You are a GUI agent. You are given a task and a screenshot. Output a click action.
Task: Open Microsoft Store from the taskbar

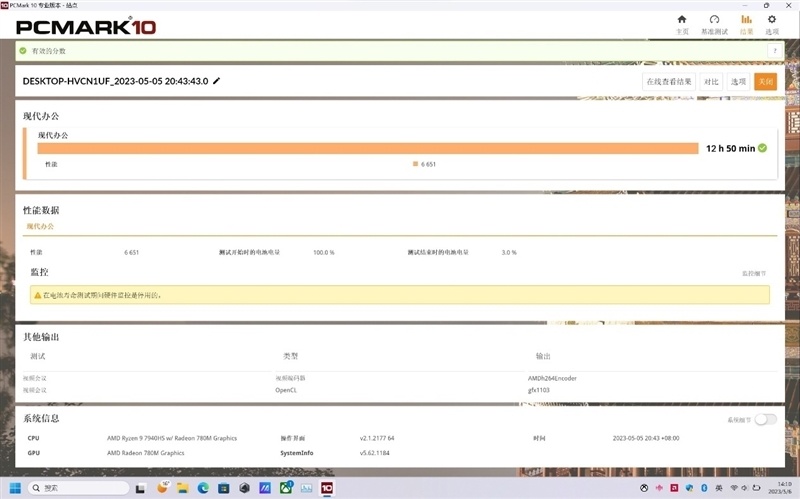(x=223, y=488)
